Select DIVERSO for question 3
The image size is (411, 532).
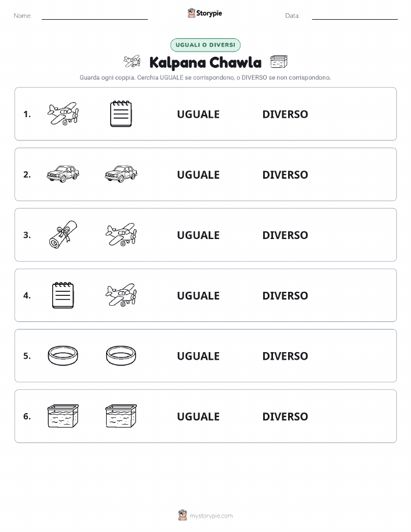pyautogui.click(x=285, y=235)
